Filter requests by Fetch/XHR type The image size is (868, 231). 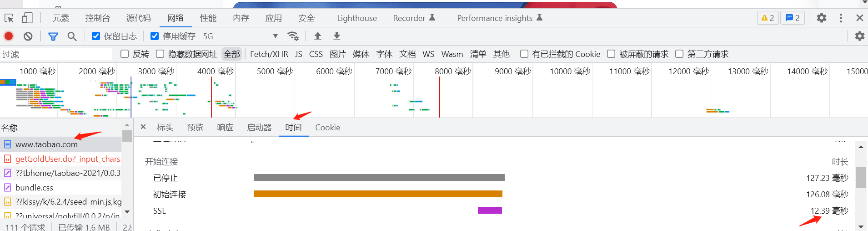[269, 54]
